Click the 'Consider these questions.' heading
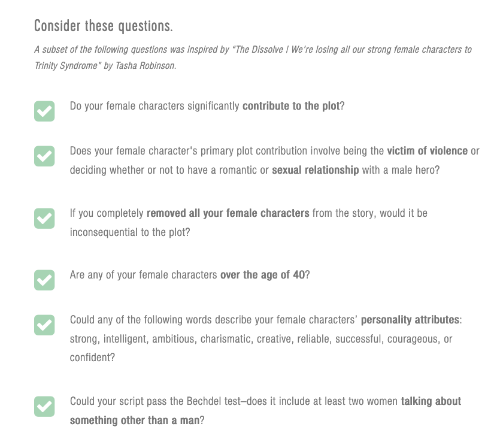The image size is (500, 448). click(x=103, y=26)
